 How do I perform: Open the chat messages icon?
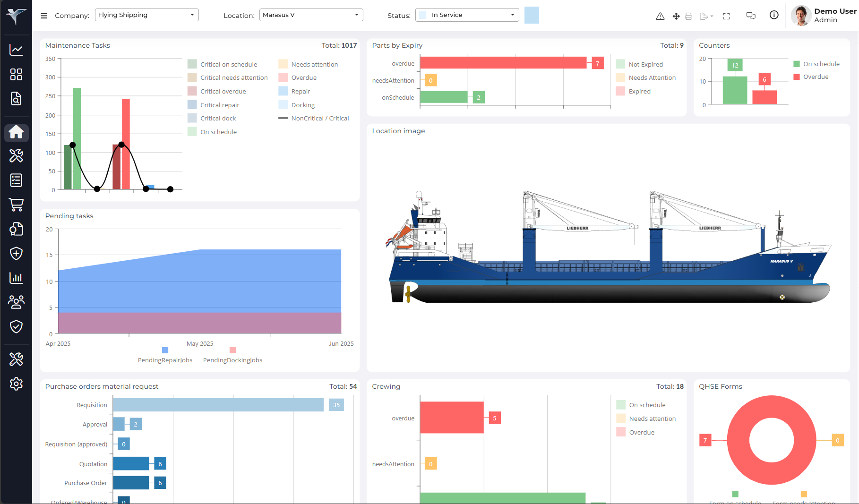750,16
